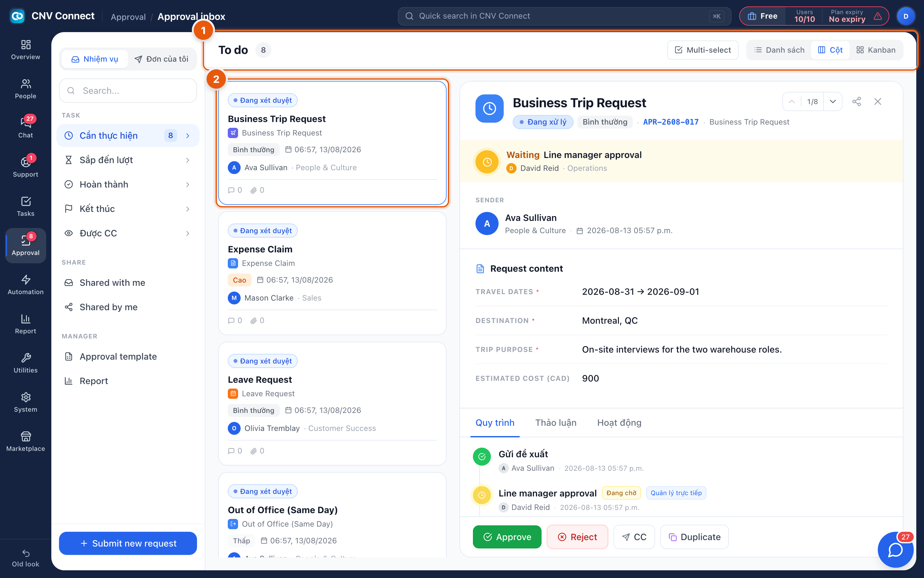
Task: Click the Quản lý trực tiếp tag
Action: pos(676,493)
